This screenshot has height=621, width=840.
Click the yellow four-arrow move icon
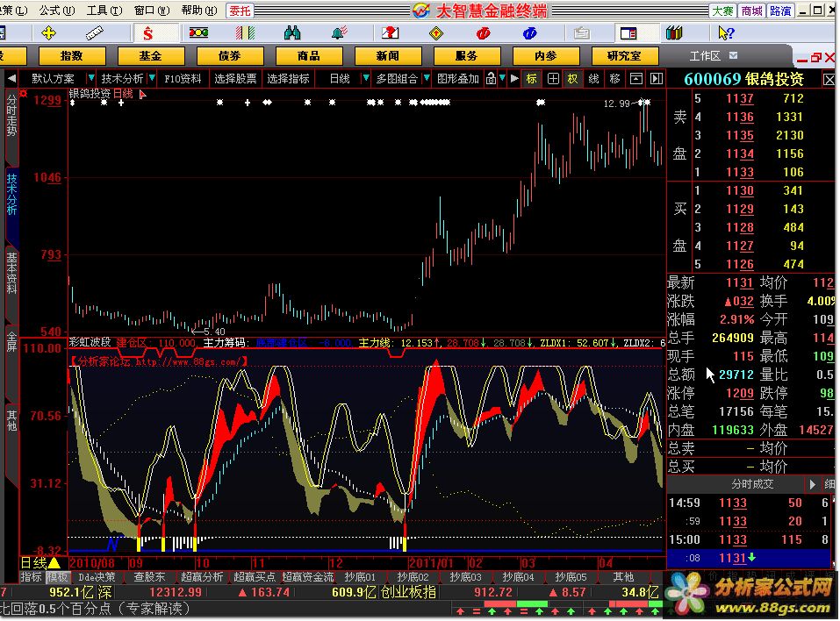48,33
